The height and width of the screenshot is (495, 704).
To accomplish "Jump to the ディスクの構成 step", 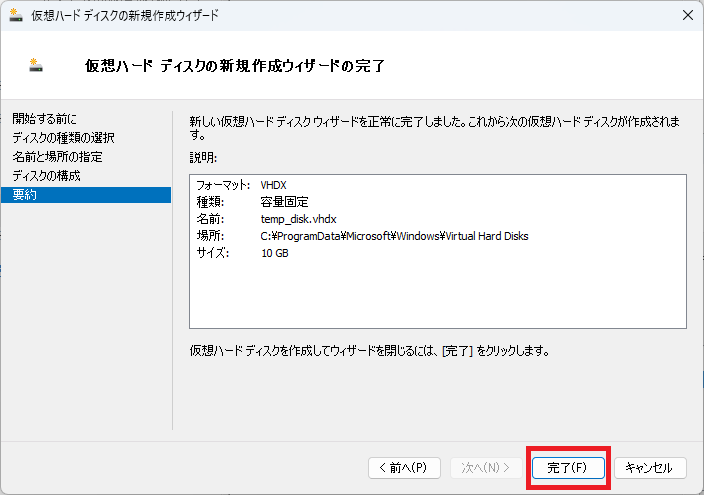I will [46, 176].
